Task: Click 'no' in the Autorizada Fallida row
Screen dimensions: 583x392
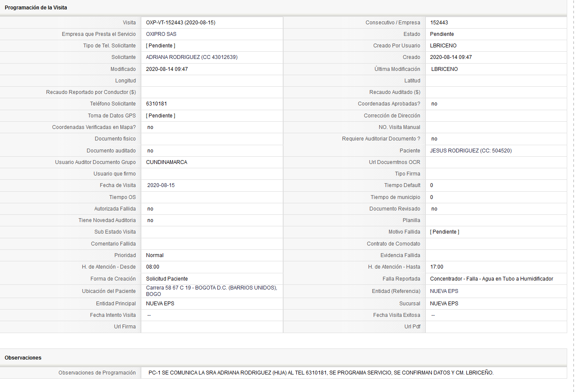Action: (x=150, y=209)
